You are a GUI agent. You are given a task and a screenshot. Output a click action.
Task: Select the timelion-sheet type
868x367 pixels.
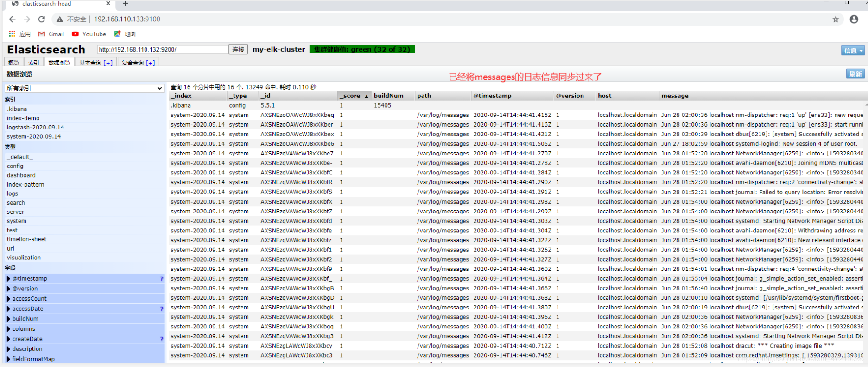tap(84, 239)
